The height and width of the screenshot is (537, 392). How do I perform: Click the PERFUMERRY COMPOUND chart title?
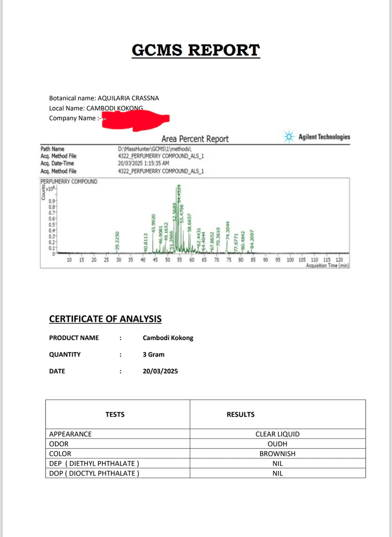tap(69, 181)
